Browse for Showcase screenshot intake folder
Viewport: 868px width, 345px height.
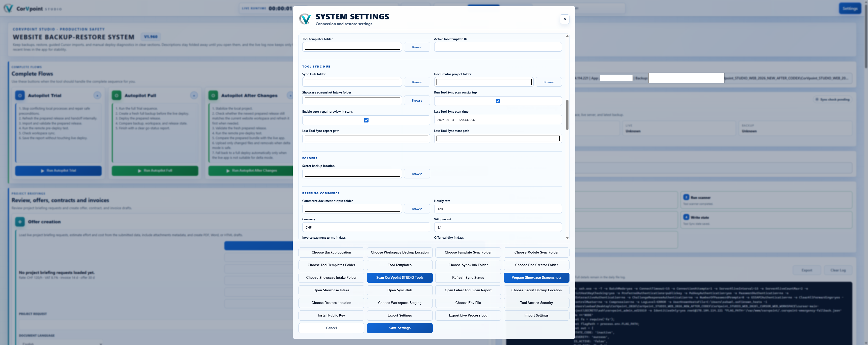click(x=417, y=101)
